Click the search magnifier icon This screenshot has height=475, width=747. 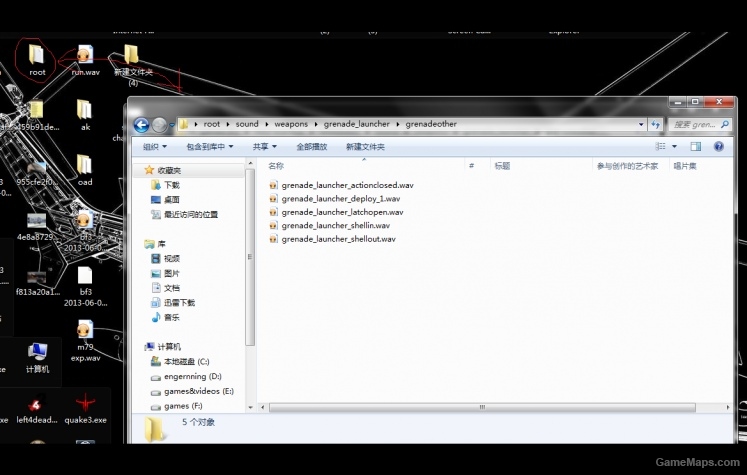click(x=725, y=124)
